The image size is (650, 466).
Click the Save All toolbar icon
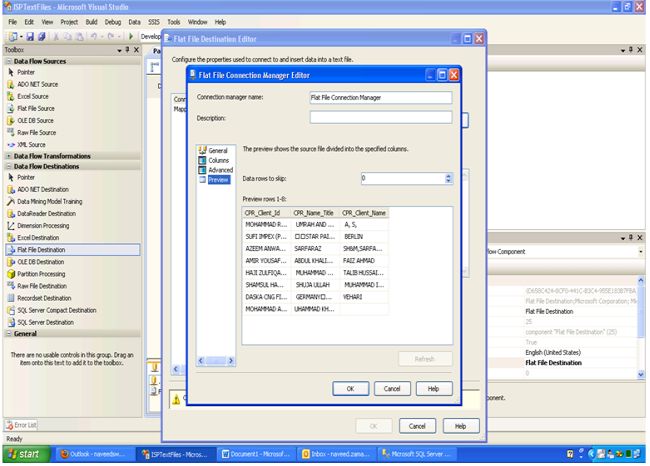coord(41,36)
